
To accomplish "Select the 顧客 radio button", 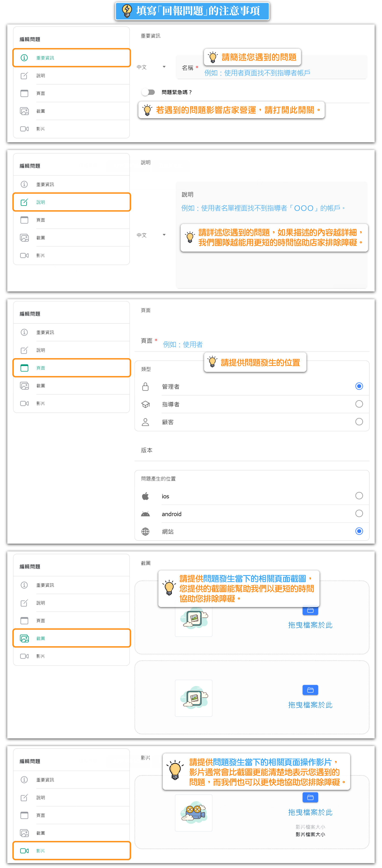I will click(359, 421).
